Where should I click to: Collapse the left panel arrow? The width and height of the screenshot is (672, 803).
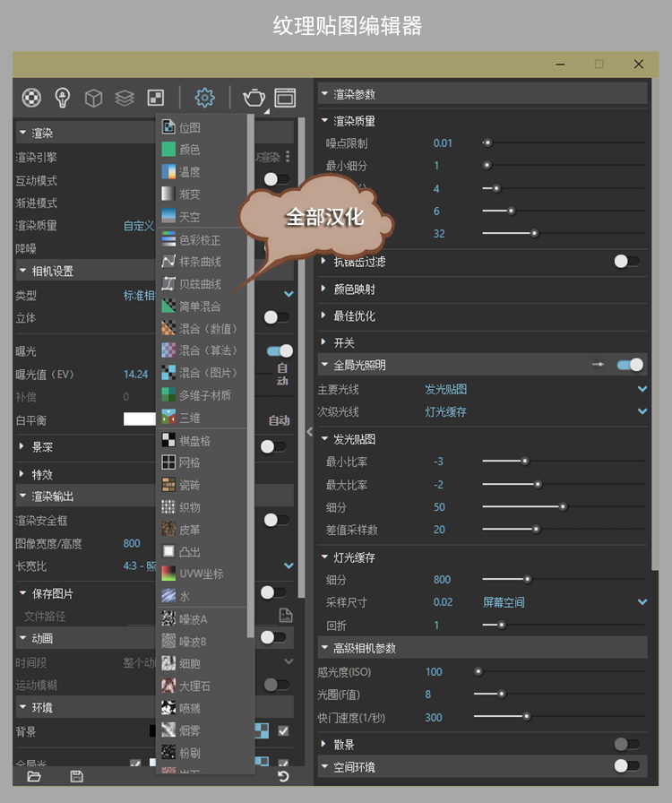click(x=309, y=432)
